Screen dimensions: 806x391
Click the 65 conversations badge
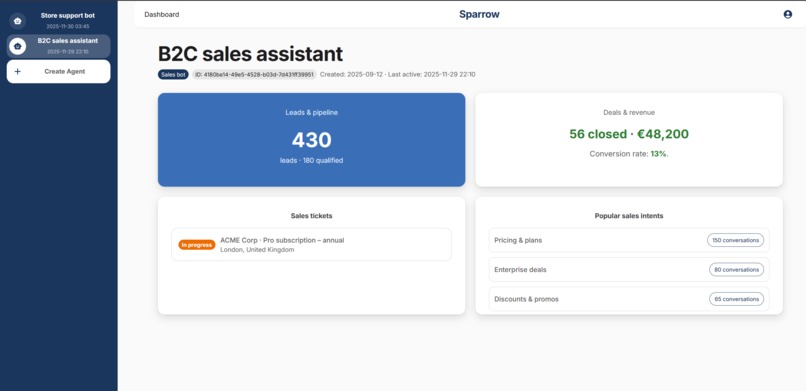(x=737, y=299)
